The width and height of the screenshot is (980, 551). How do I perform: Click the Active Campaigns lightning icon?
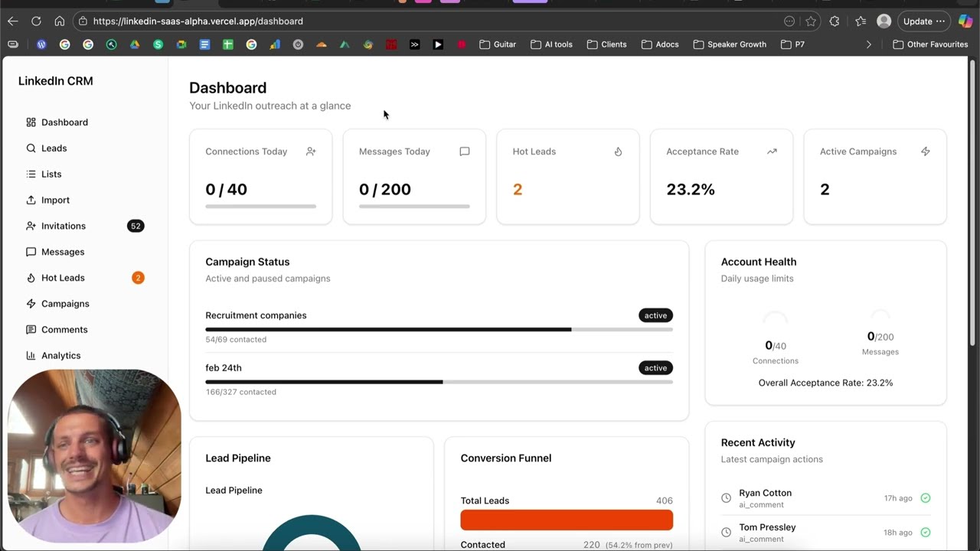[x=926, y=152]
